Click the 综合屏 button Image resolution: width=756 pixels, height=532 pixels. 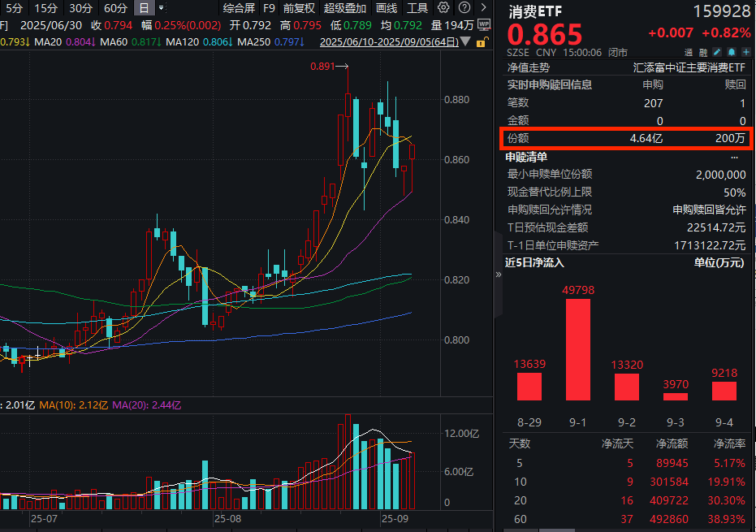(x=240, y=7)
